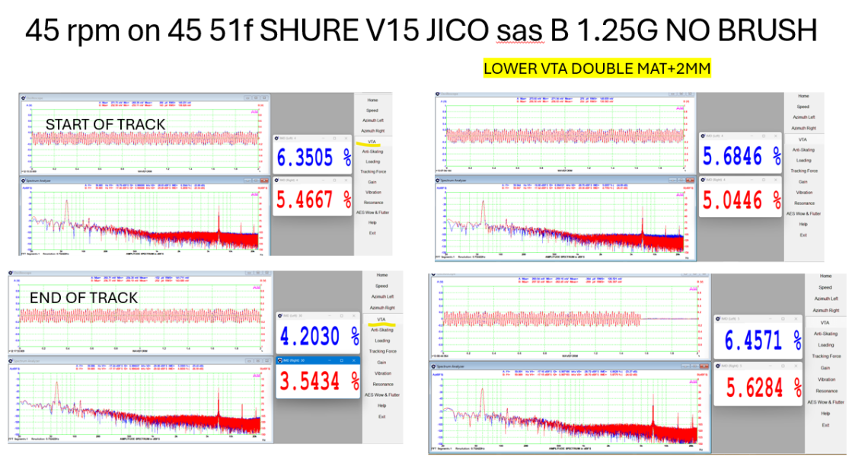Click the highlighted LOWER VTA DOUBLE MAT+2MM caption

pyautogui.click(x=597, y=68)
